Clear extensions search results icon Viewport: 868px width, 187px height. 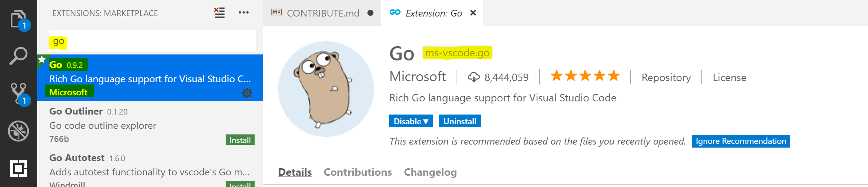219,13
